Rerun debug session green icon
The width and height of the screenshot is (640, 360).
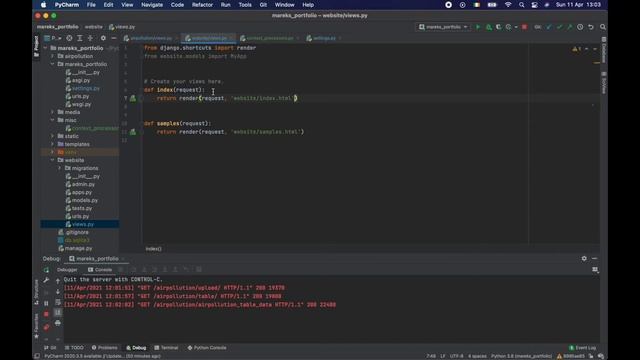point(46,270)
